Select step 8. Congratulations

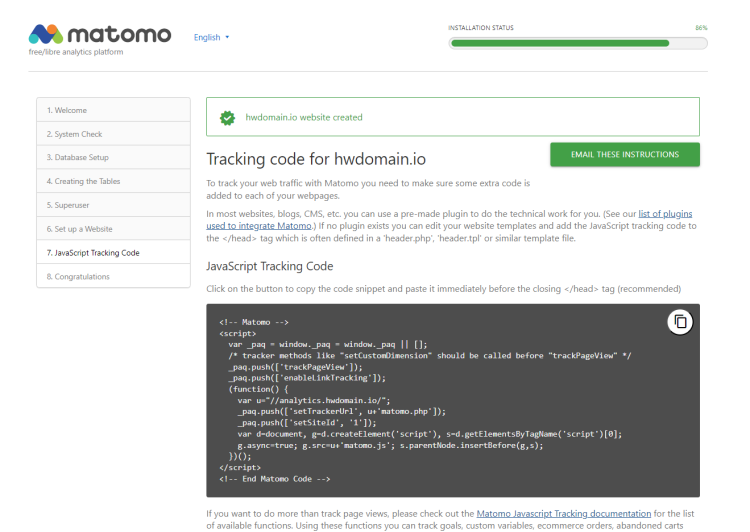coord(113,277)
